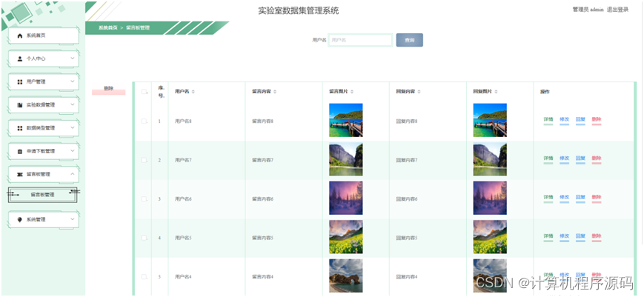Click the 回复内容5 cell text
The height and width of the screenshot is (297, 644).
click(407, 238)
